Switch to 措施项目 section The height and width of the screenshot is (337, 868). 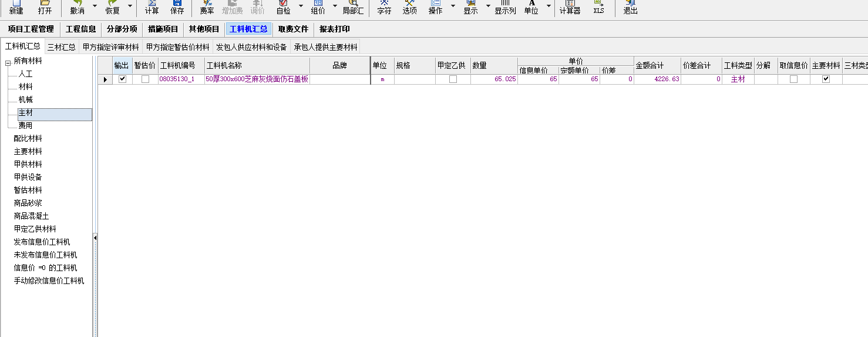coord(163,29)
